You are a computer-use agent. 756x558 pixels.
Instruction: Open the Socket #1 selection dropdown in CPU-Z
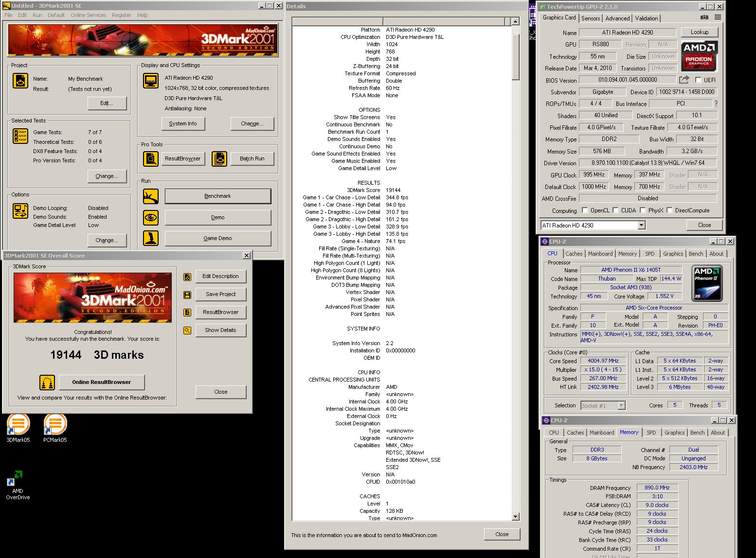coord(621,405)
